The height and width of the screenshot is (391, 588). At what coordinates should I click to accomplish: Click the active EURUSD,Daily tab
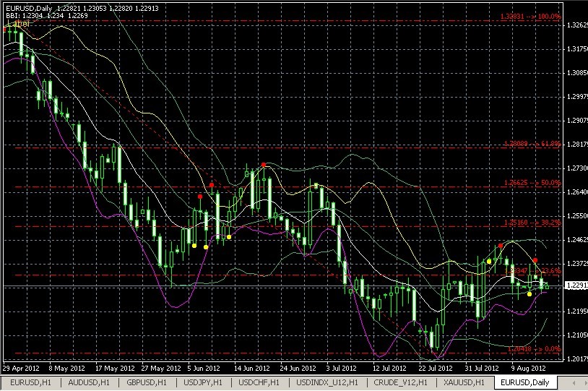(525, 383)
